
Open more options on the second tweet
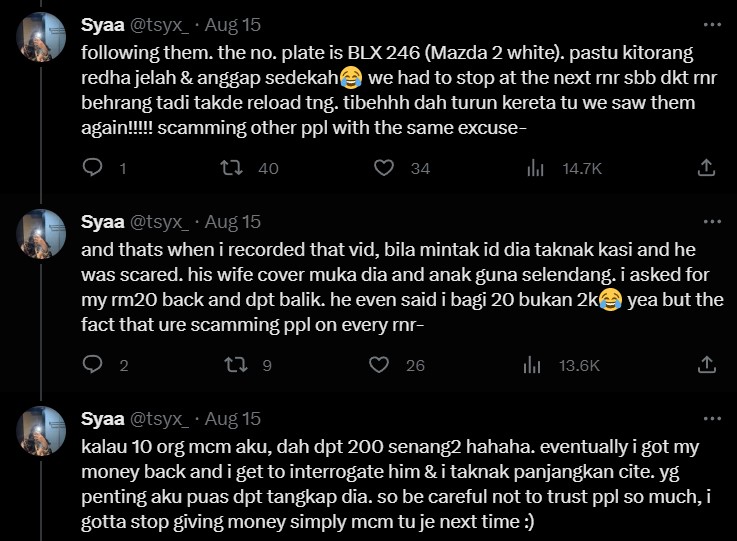(708, 221)
